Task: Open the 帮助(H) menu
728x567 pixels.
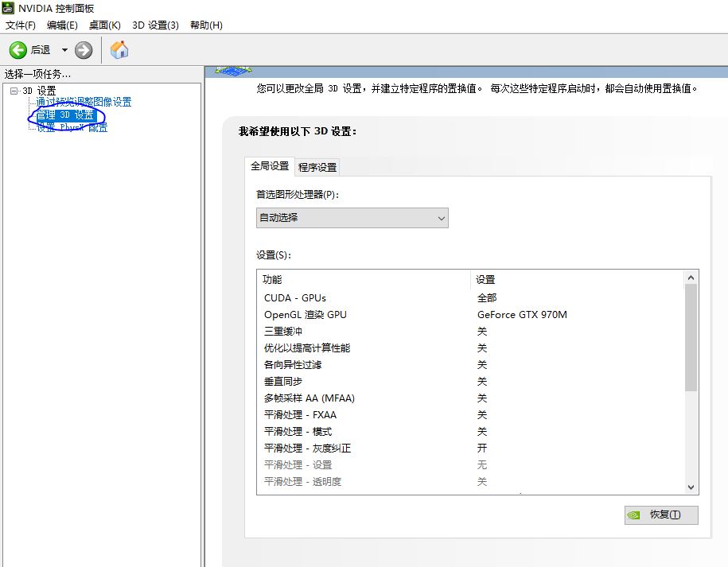Action: [x=205, y=25]
